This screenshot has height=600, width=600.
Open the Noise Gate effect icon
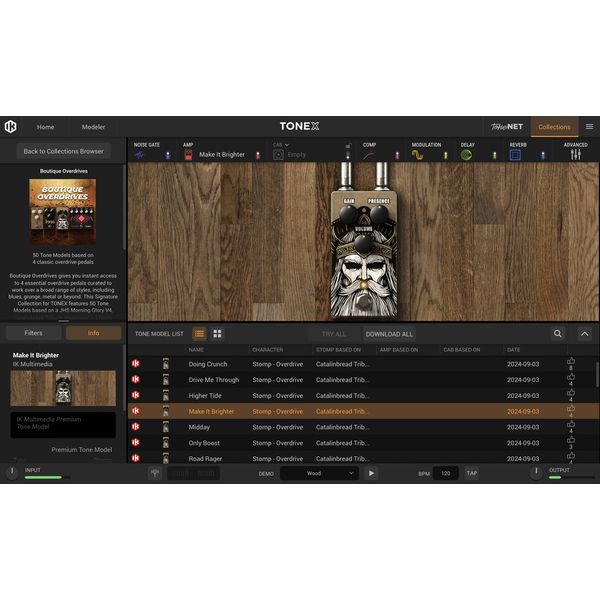coord(139,155)
